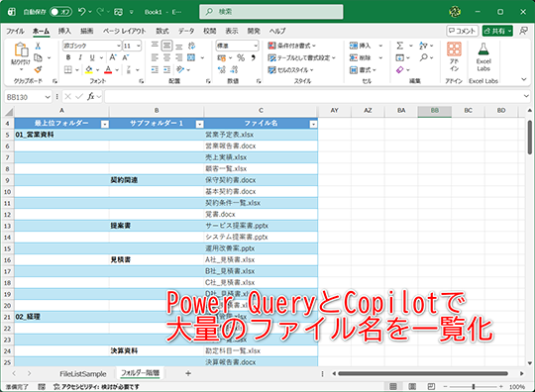The height and width of the screenshot is (392, 535).
Task: Open filter dropdown for サブフォルダー1 column
Action: point(200,125)
